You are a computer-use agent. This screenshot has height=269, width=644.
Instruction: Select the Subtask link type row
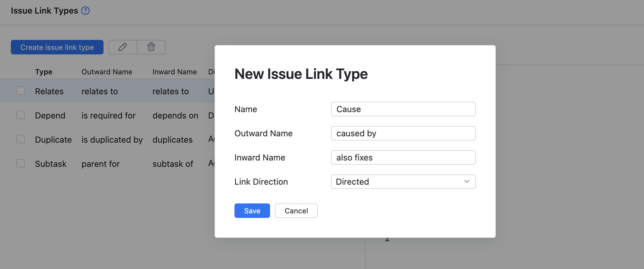coord(51,164)
